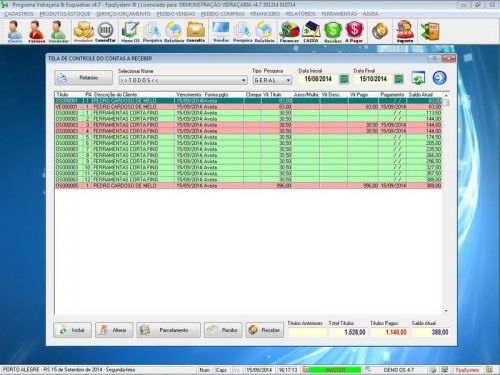This screenshot has width=500, height=375.
Task: Click the Data Inicial date field
Action: coord(318,79)
